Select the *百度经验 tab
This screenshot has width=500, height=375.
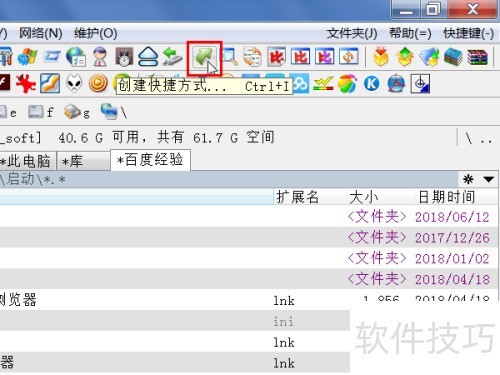pos(150,160)
